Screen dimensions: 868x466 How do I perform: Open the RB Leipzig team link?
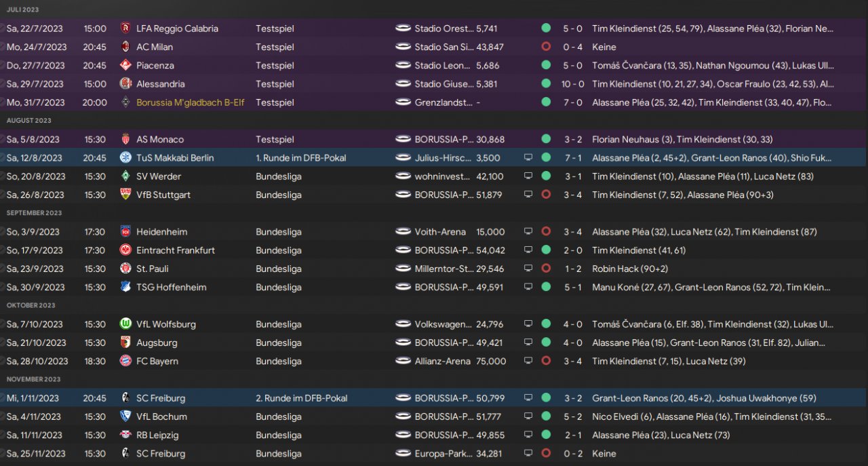click(157, 435)
